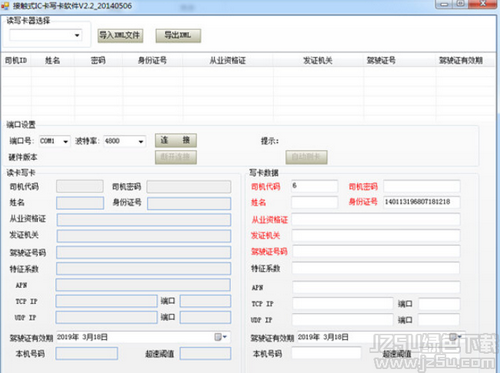This screenshot has width=500, height=373.
Task: Click the 读卡 APN field
Action: coord(143,285)
